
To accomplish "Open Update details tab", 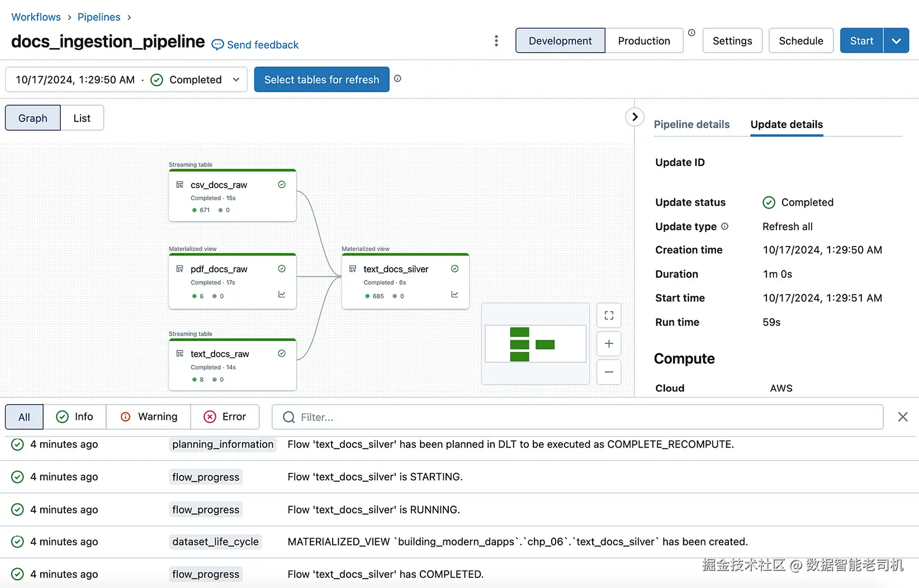I will (787, 124).
